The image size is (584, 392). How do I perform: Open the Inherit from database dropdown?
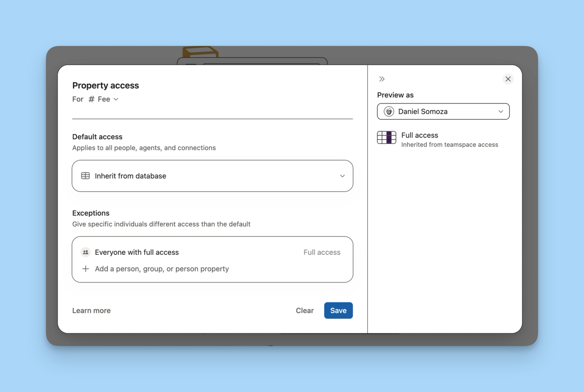click(x=212, y=176)
